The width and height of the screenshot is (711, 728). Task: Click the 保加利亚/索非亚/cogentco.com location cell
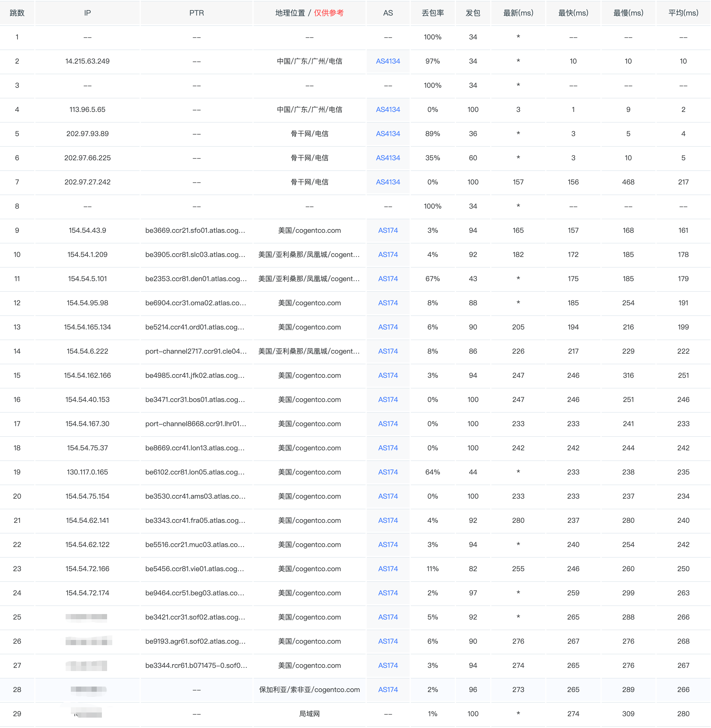tap(309, 689)
